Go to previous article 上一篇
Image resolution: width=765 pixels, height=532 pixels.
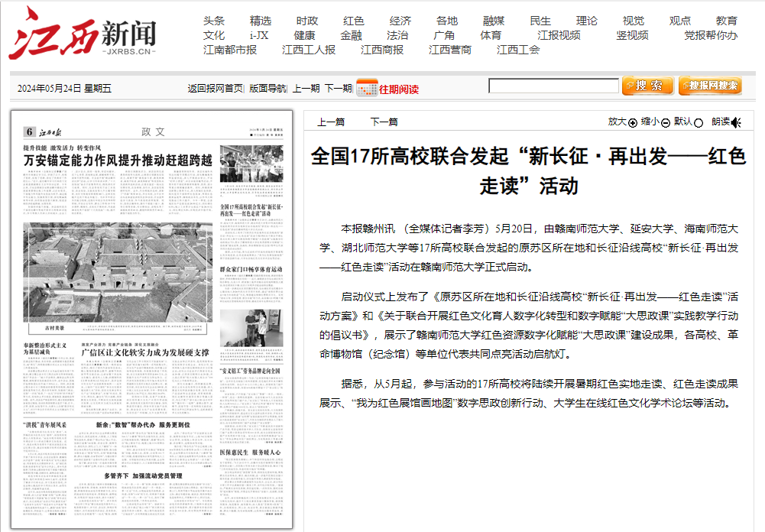[331, 122]
